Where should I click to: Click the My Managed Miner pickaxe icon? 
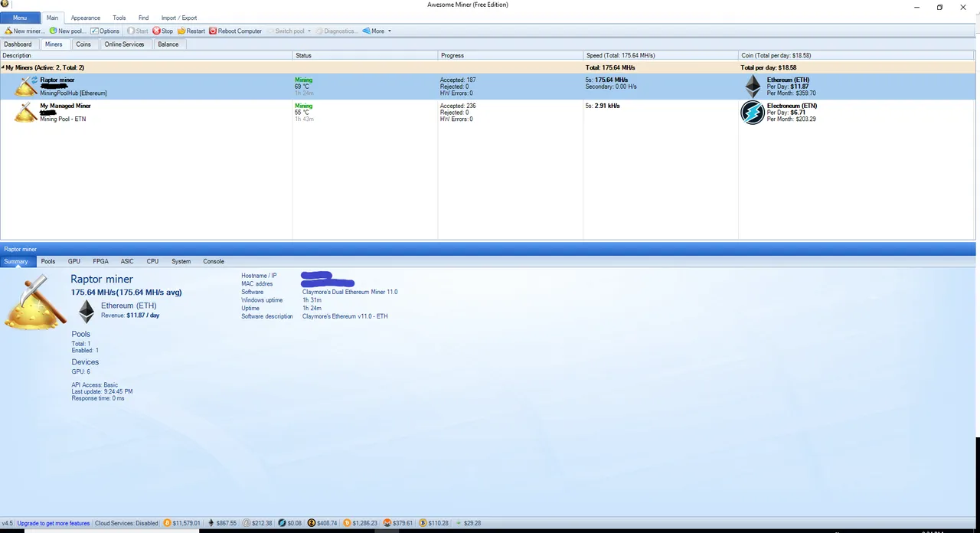coord(26,113)
